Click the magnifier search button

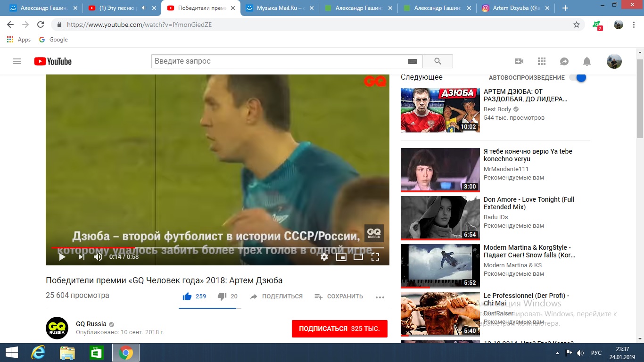click(x=438, y=61)
